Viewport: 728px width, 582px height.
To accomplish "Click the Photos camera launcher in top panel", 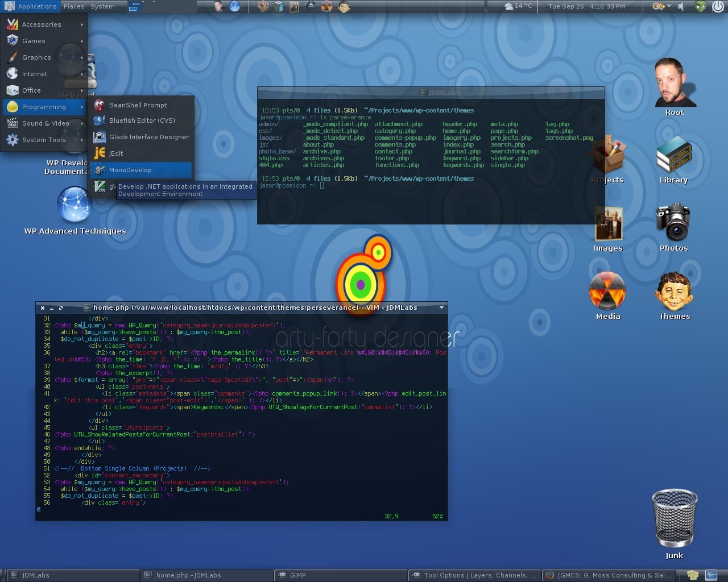I will [x=311, y=6].
